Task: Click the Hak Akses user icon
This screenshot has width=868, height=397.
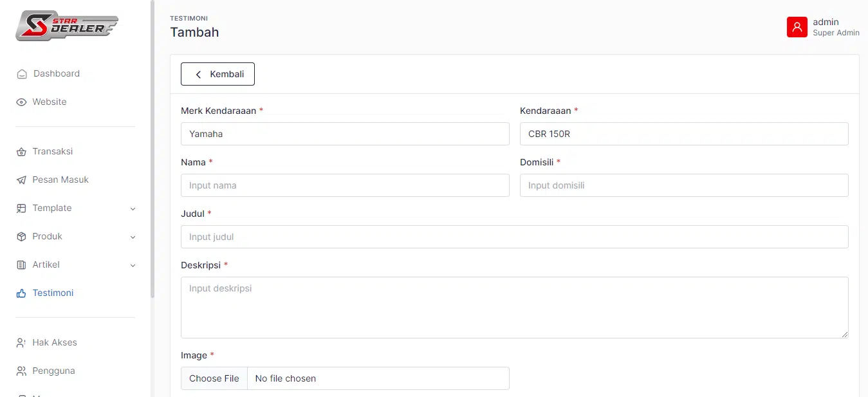Action: pyautogui.click(x=21, y=343)
